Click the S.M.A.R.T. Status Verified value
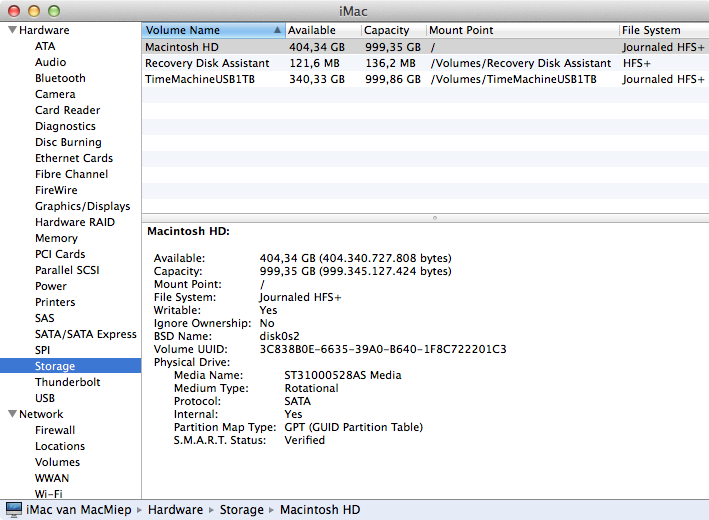Screen dimensions: 709x520 [304, 440]
